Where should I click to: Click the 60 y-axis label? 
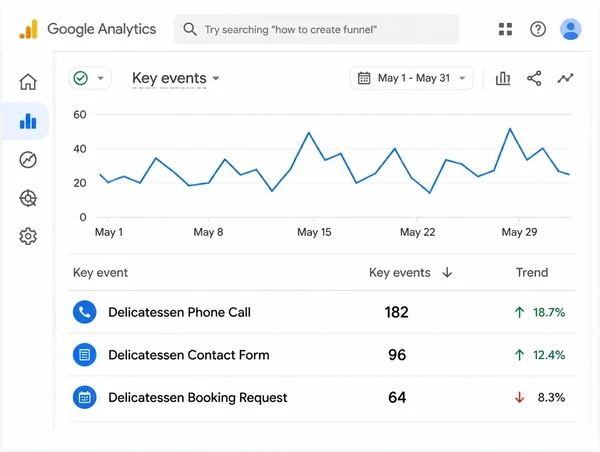[80, 114]
